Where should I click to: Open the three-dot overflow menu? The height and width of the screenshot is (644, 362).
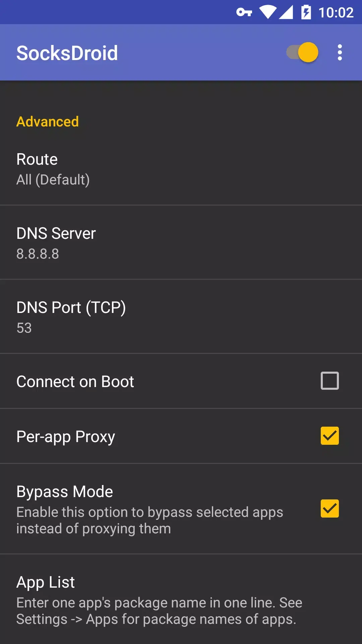click(340, 53)
